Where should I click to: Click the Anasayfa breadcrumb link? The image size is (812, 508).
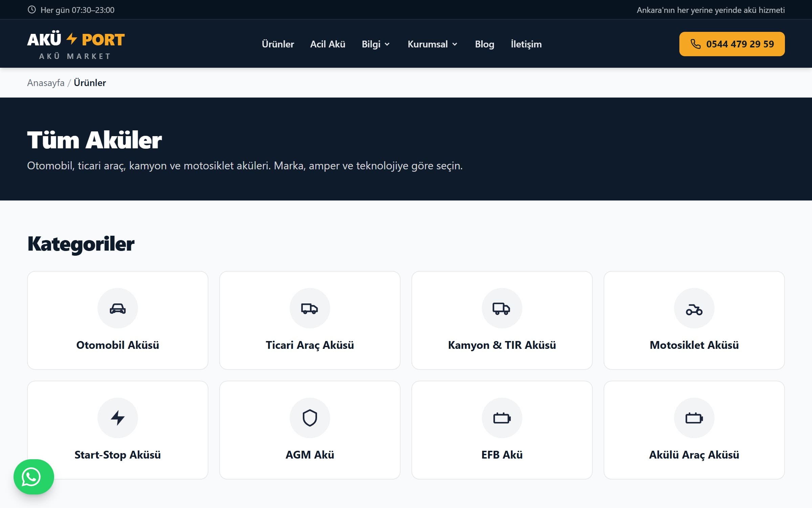coord(46,83)
